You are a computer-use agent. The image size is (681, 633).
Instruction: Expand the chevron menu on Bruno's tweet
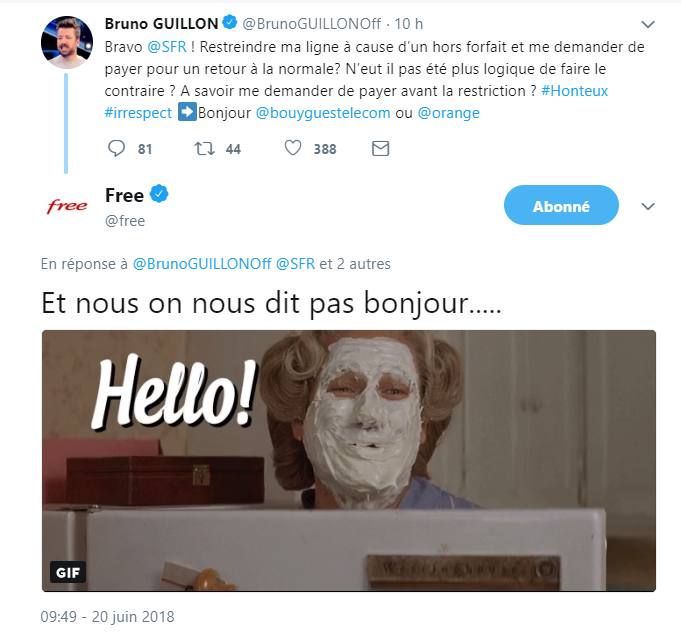pyautogui.click(x=648, y=24)
